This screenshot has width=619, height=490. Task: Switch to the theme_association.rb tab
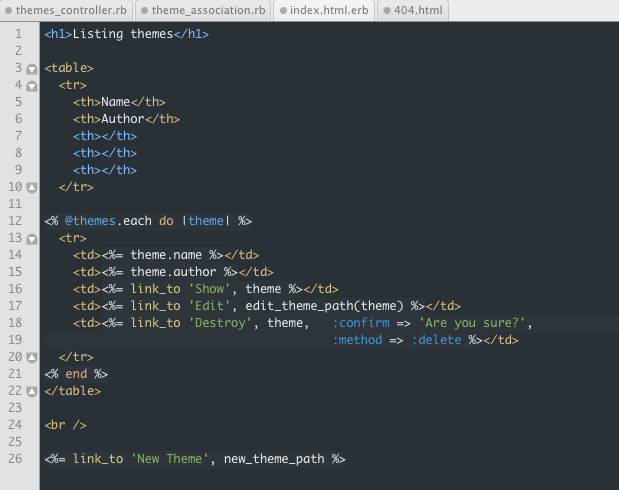coord(203,10)
